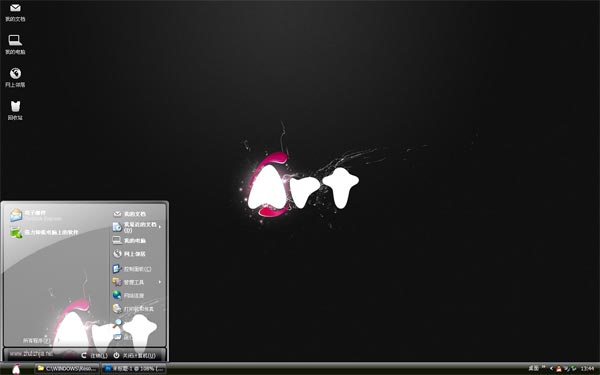Image resolution: width=600 pixels, height=375 pixels.
Task: Open 强力卸载电脑上的软件 green uninstaller entry
Action: coord(45,232)
